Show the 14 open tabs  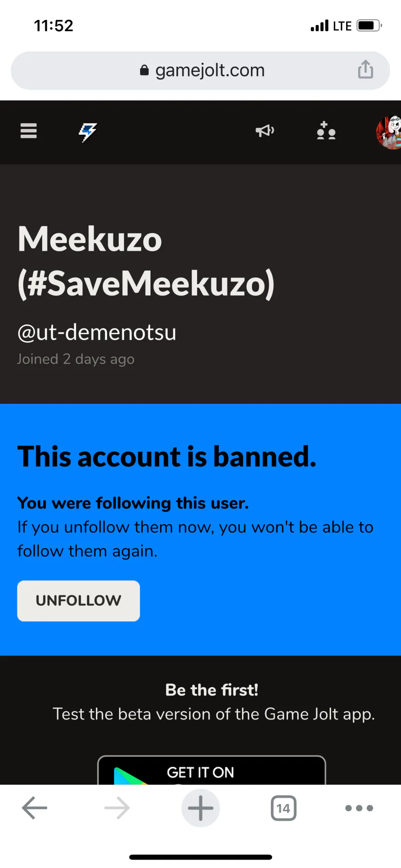(283, 808)
